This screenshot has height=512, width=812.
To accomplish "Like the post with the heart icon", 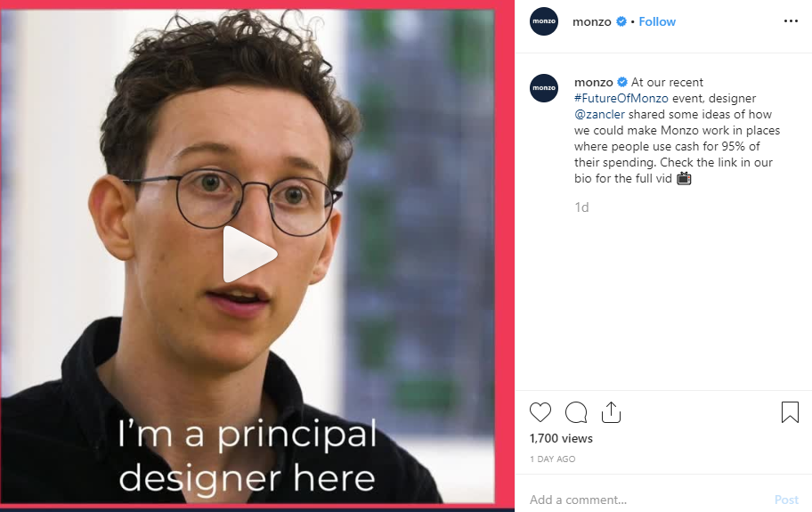I will (x=540, y=412).
